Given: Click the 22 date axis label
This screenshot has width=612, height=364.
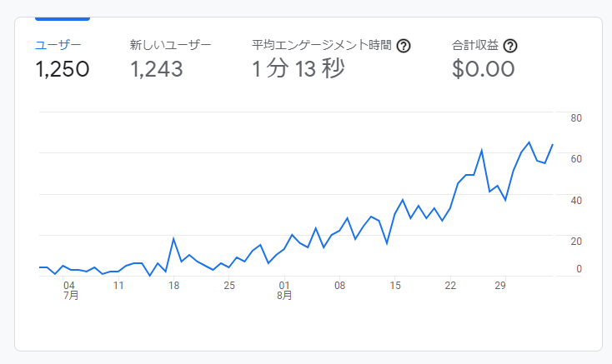Looking at the screenshot, I should 450,285.
